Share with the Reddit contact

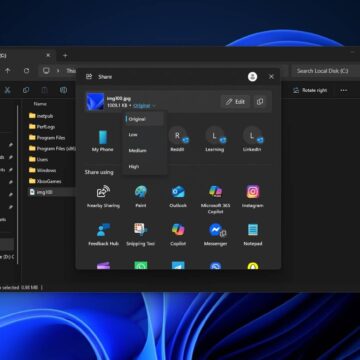pyautogui.click(x=177, y=140)
